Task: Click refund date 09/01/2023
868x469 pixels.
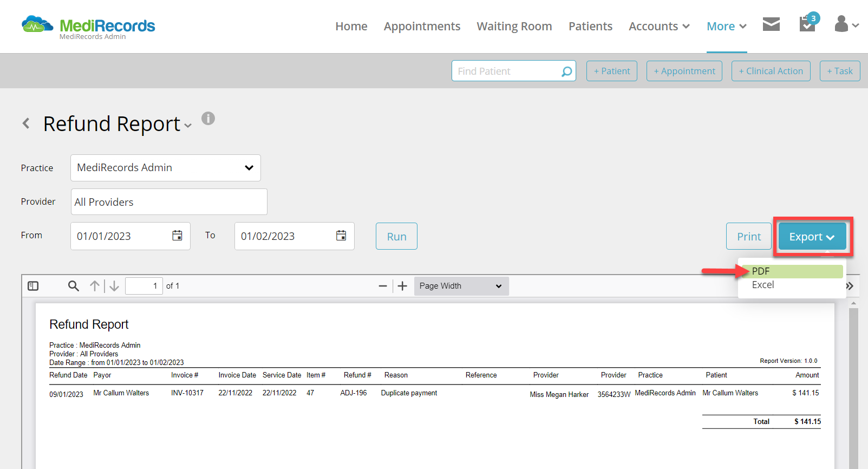Action: [x=66, y=395]
